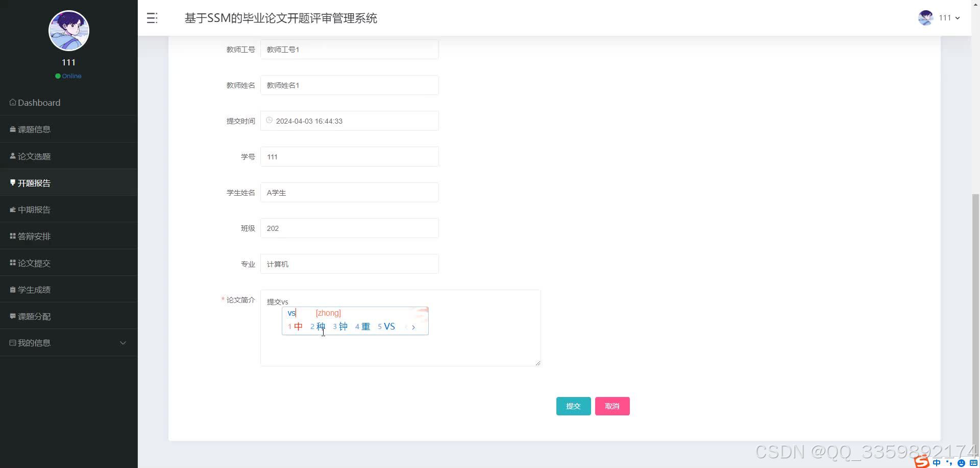Select Dashboard from the sidebar menu
Viewport: 980px width, 468px height.
click(38, 102)
